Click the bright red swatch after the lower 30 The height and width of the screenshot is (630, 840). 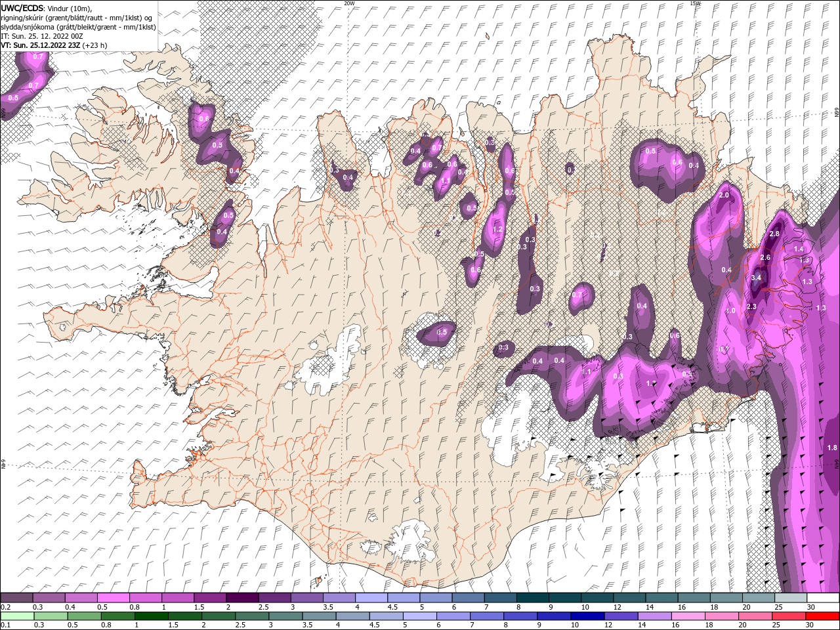click(822, 616)
